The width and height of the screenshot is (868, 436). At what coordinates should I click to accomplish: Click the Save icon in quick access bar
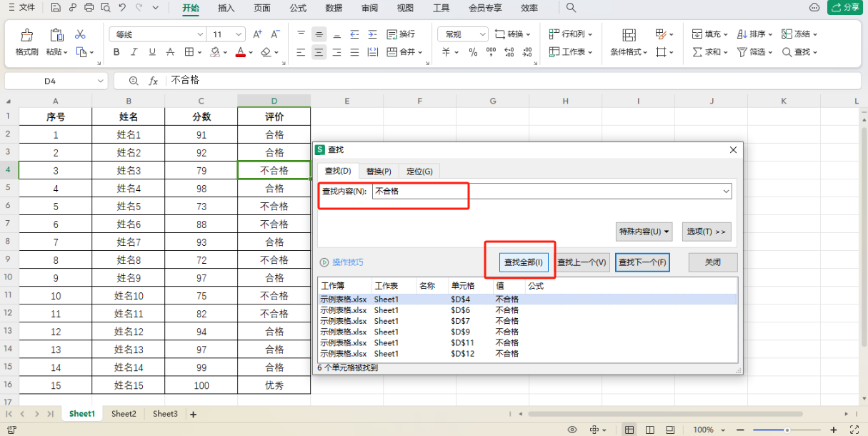(x=56, y=8)
